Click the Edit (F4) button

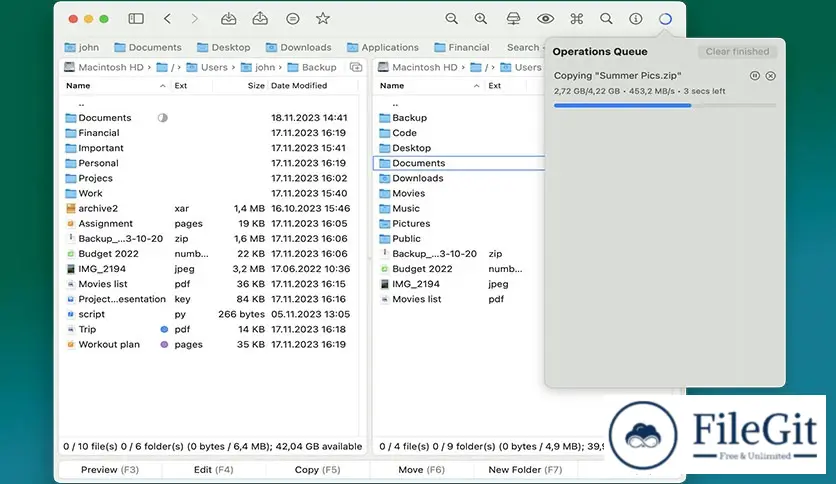[x=213, y=470]
